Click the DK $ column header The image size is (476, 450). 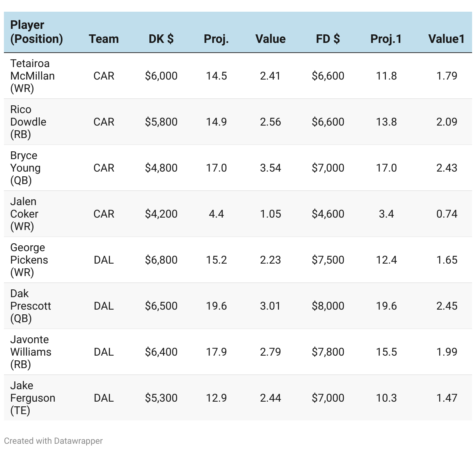[161, 39]
